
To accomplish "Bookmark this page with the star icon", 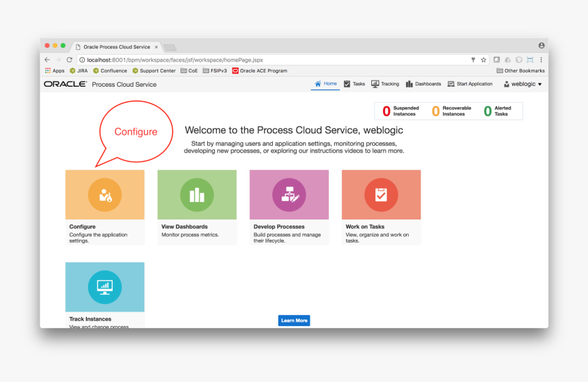I will pyautogui.click(x=483, y=59).
